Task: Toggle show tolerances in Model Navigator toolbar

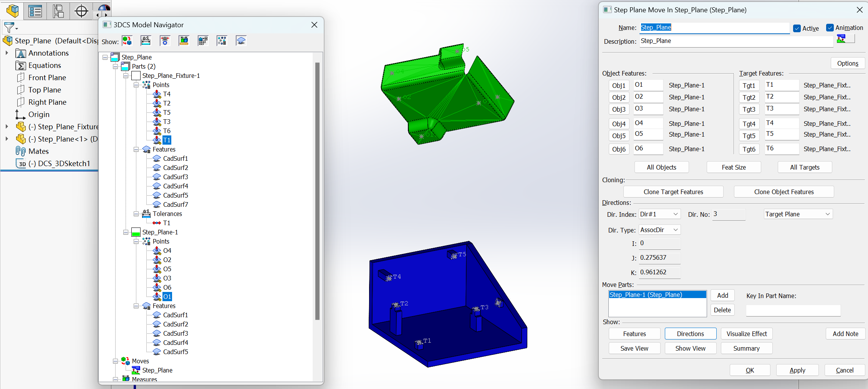Action: pos(146,40)
